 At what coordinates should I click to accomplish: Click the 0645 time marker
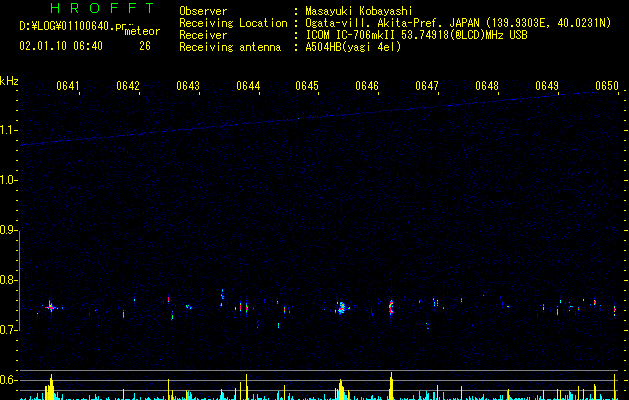pos(307,86)
